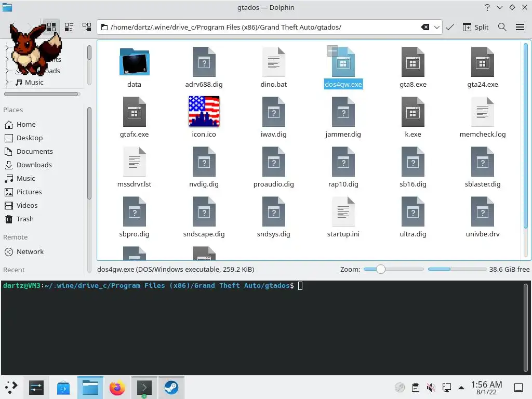Viewport: 532px width, 399px height.
Task: Go to Desktop in Places
Action: click(x=24, y=138)
